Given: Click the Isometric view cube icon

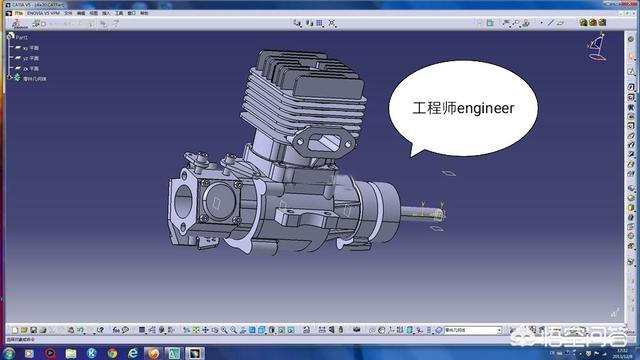Looking at the screenshot, I should tap(252, 330).
